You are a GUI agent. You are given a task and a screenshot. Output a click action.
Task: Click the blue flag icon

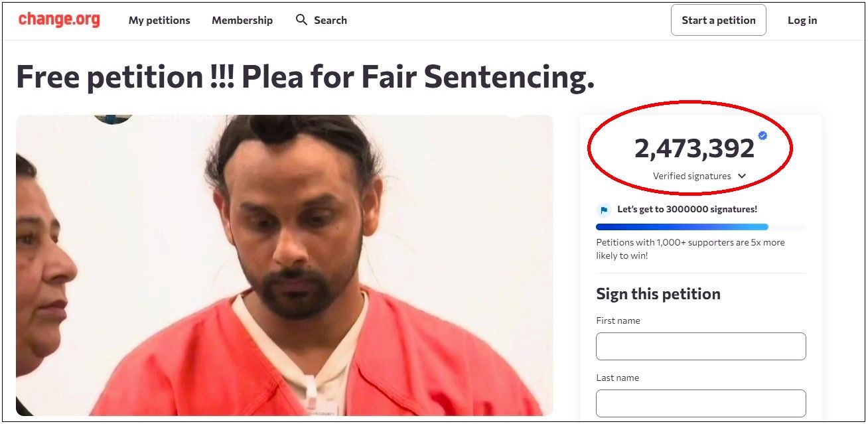click(x=603, y=210)
